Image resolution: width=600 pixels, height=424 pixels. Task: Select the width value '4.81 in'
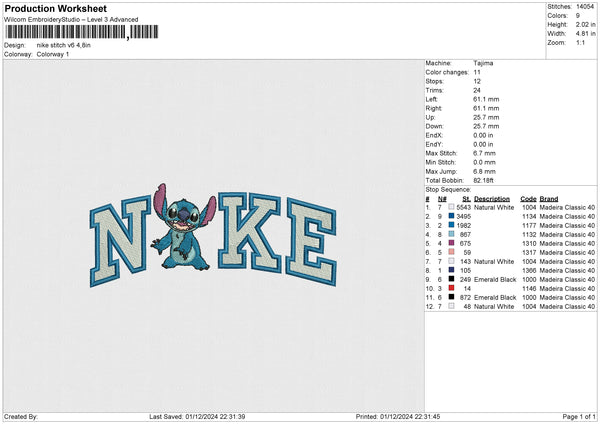(x=585, y=34)
